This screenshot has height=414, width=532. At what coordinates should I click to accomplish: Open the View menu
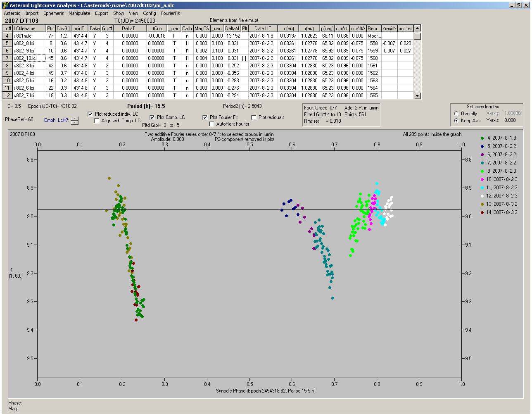[133, 13]
